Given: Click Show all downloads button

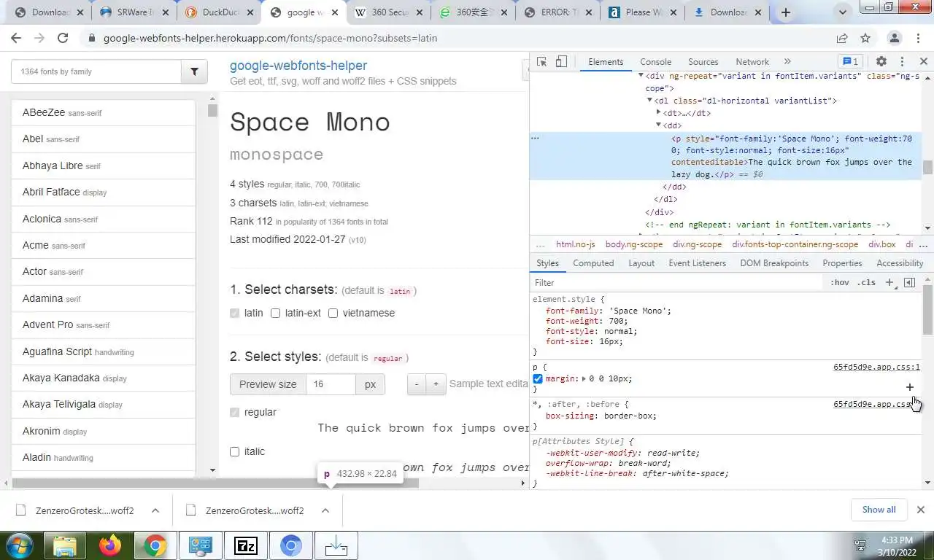Looking at the screenshot, I should coord(879,510).
